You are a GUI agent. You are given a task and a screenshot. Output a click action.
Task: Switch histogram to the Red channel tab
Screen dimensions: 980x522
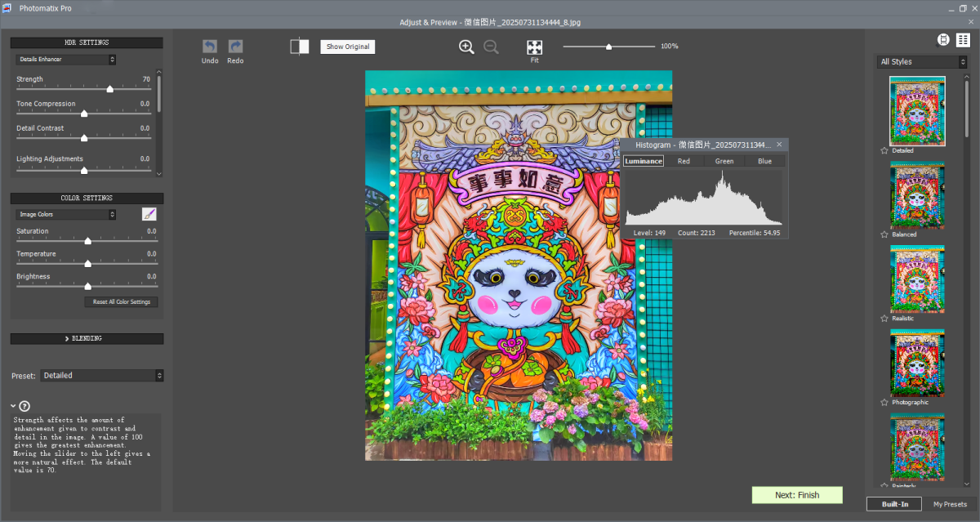(684, 161)
